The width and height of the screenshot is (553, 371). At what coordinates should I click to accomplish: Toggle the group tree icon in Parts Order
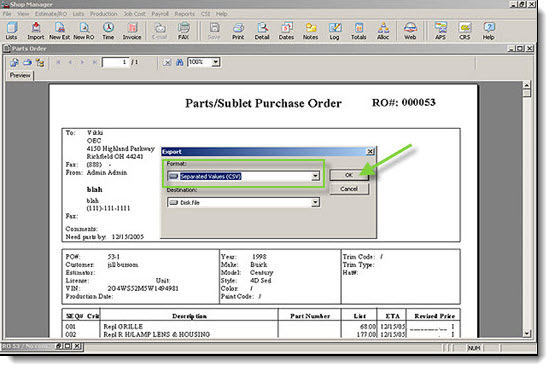tap(40, 62)
